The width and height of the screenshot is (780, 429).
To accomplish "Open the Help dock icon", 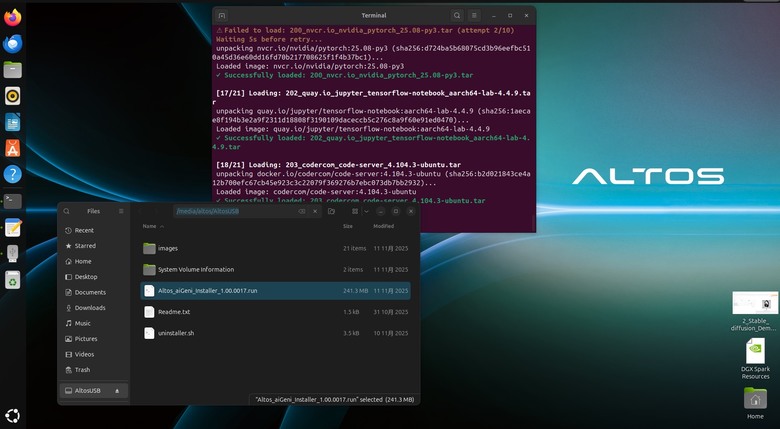I will (x=12, y=174).
